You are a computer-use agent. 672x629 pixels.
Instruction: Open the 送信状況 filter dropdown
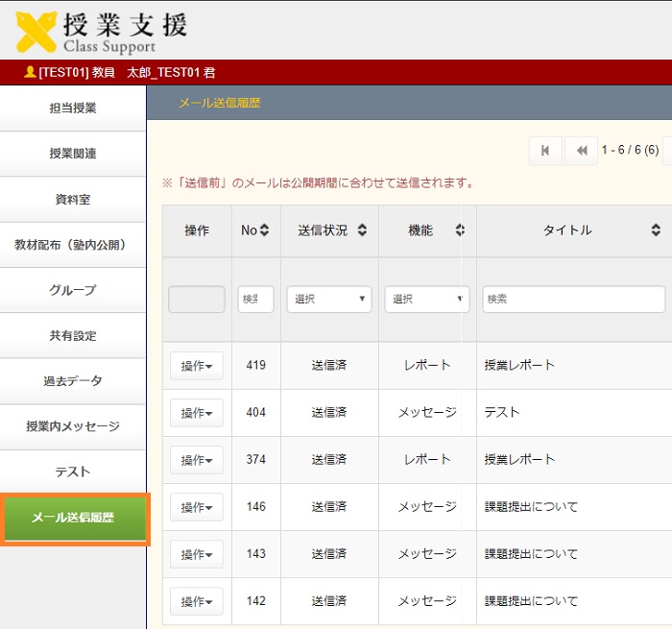coord(329,299)
